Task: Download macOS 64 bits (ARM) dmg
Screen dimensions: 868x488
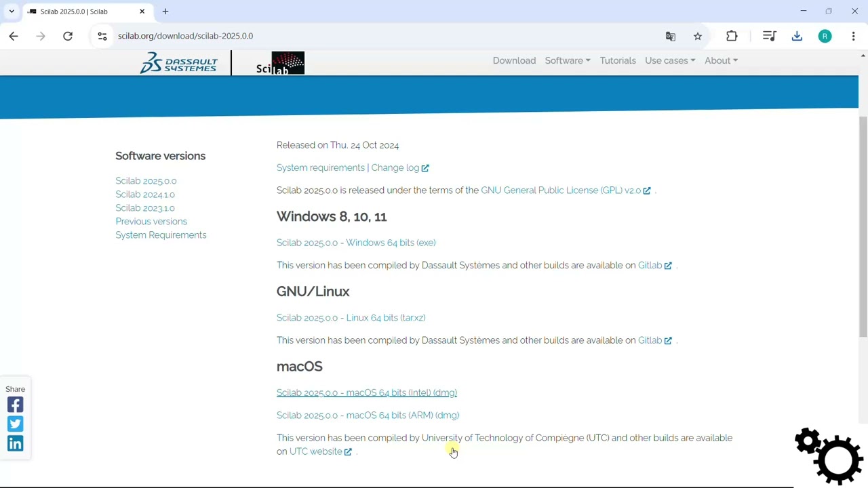Action: tap(368, 415)
